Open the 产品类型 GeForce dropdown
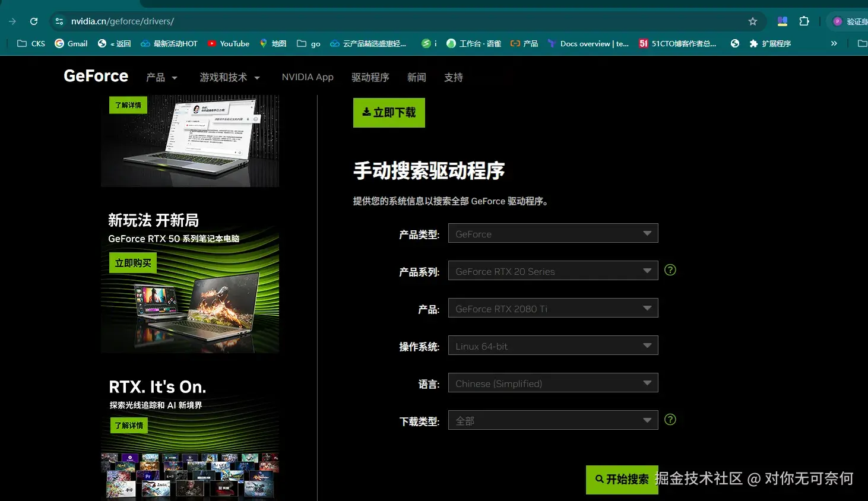The image size is (868, 501). point(553,233)
